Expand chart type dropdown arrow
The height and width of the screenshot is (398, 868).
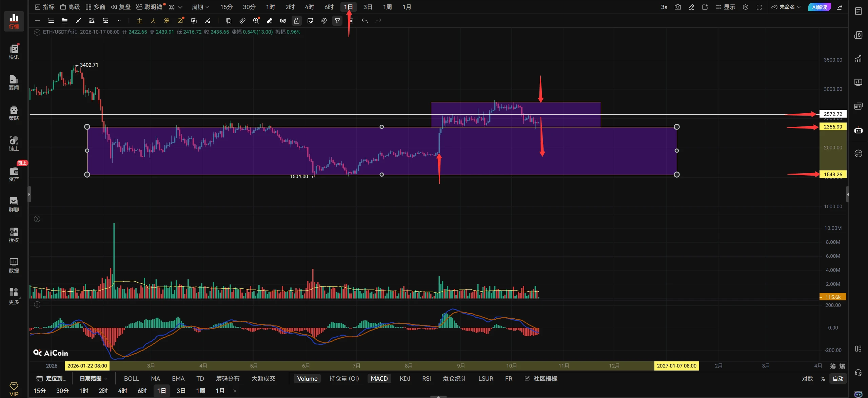pos(180,7)
